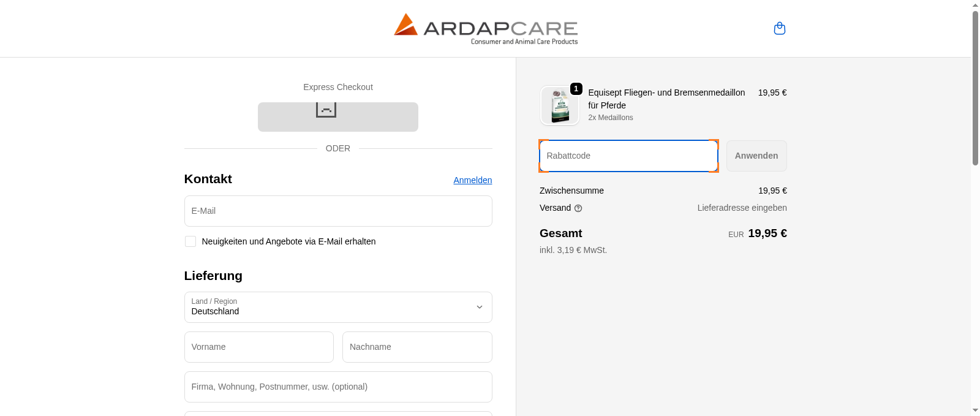This screenshot has width=980, height=416.
Task: Click the Ardap Care logo
Action: click(486, 29)
